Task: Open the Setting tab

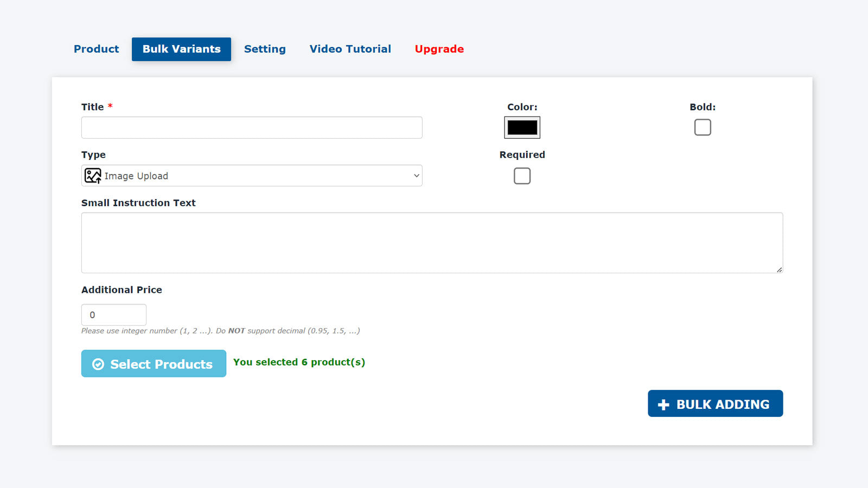Action: (265, 49)
